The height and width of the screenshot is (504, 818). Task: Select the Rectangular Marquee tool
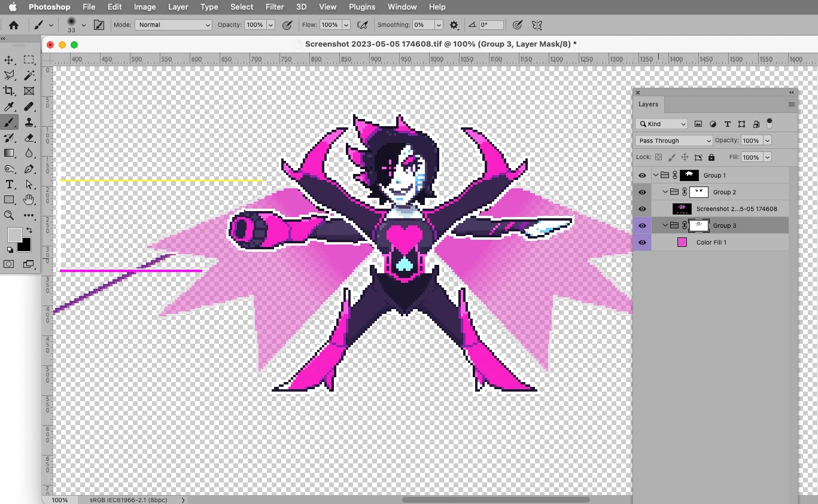[x=29, y=60]
